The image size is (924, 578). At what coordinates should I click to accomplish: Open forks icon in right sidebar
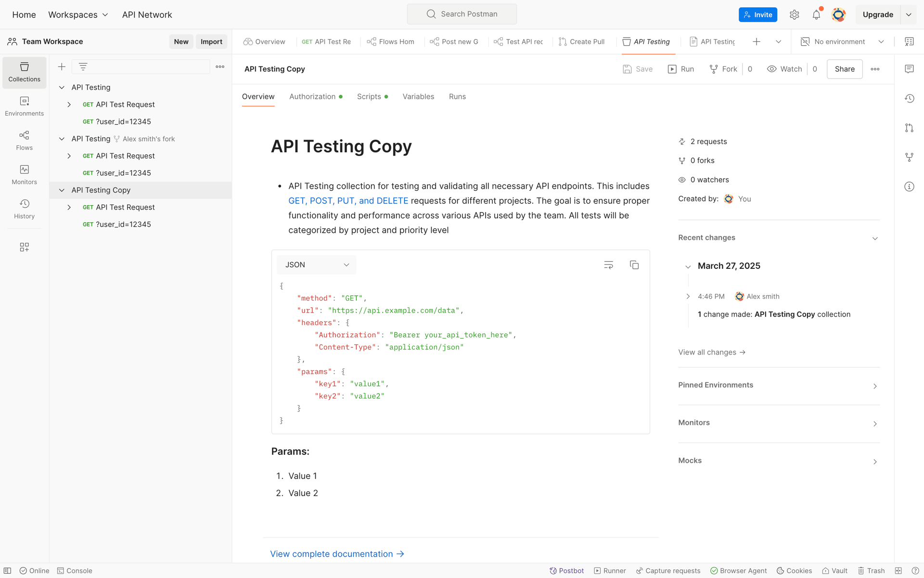[x=909, y=158]
